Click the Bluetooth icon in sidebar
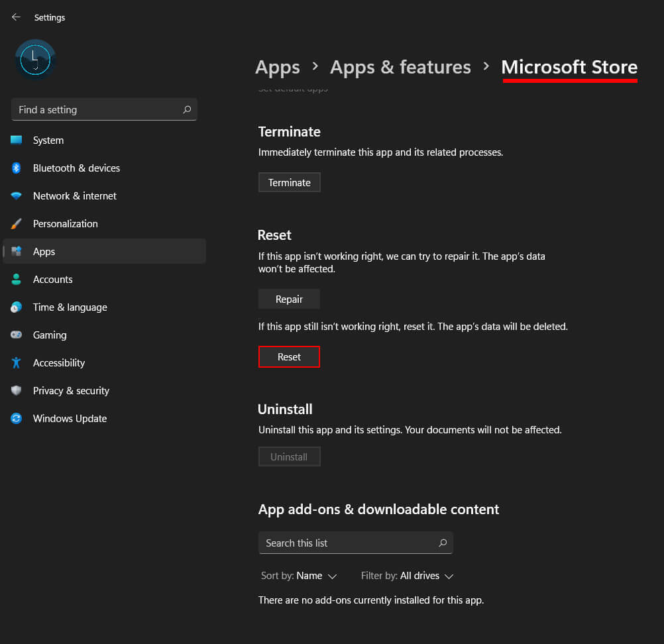The image size is (664, 644). tap(16, 168)
